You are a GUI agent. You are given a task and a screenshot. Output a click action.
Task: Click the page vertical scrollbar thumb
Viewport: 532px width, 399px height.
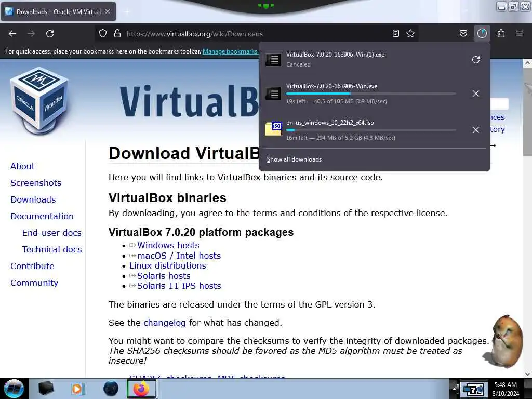click(527, 112)
